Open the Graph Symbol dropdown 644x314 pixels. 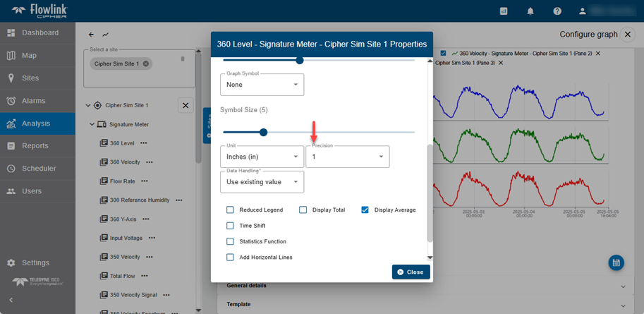(x=262, y=85)
